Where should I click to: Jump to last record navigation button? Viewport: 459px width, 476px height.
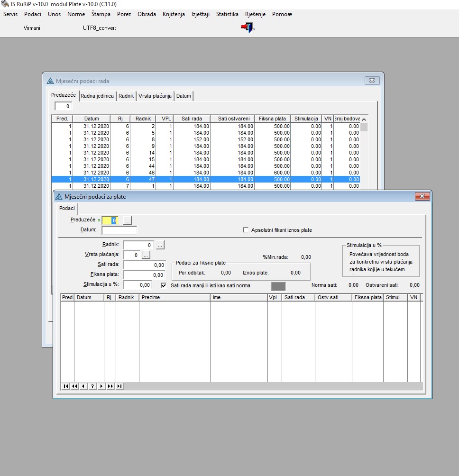(x=119, y=386)
